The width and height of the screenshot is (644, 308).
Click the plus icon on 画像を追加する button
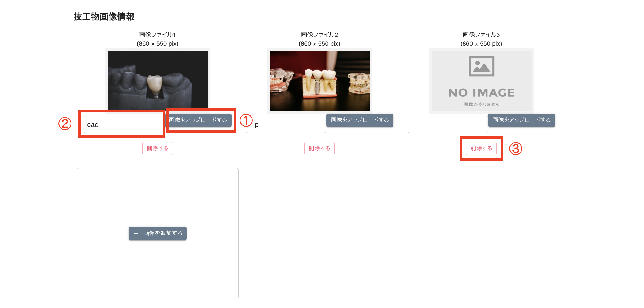click(x=136, y=233)
